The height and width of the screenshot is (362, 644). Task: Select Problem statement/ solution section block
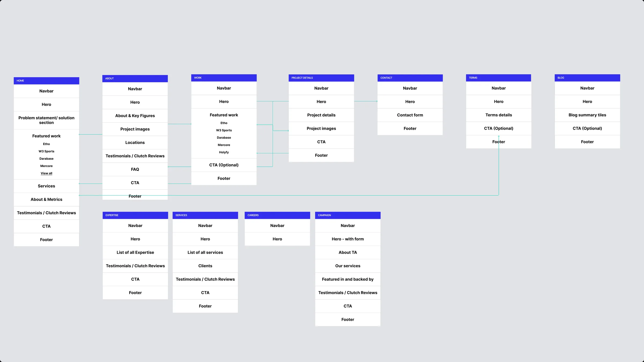click(46, 120)
